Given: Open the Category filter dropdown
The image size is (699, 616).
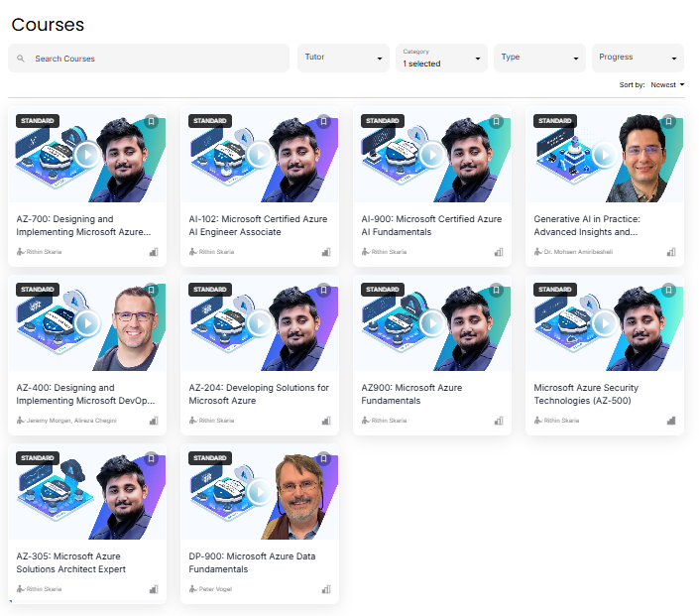Looking at the screenshot, I should [x=441, y=58].
